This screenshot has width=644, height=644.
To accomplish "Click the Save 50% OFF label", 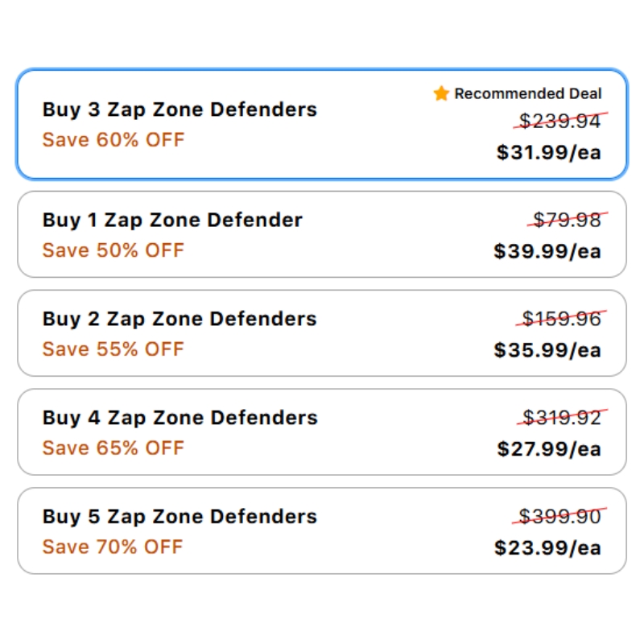I will [114, 250].
